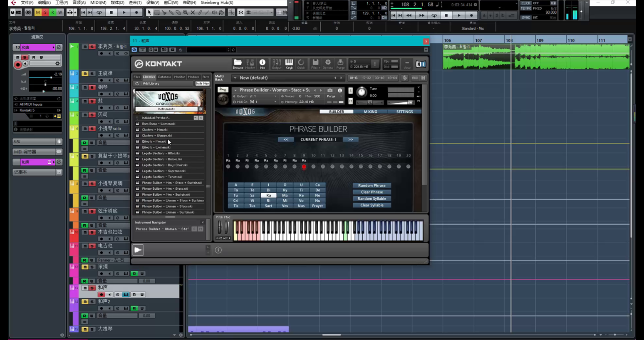Click the Random Phrase button
This screenshot has height=340, width=644.
pos(372,186)
